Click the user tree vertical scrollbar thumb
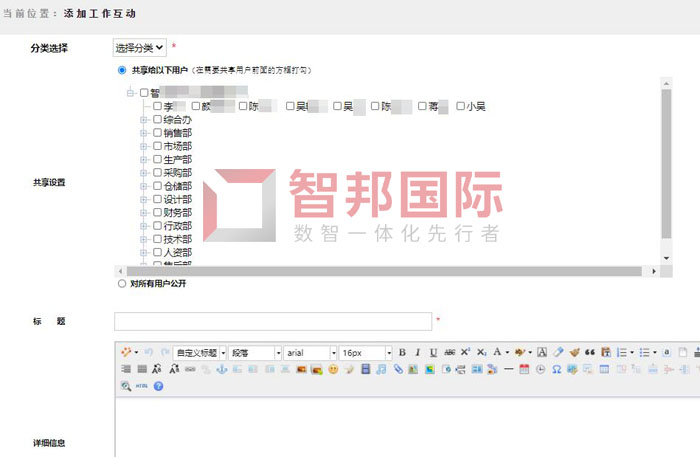 coord(666,164)
